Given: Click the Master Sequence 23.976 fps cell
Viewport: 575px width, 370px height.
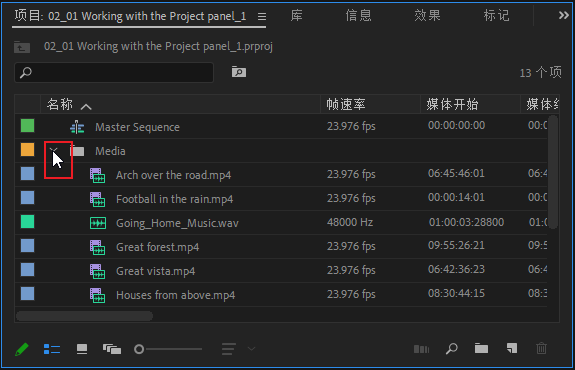Looking at the screenshot, I should [351, 126].
